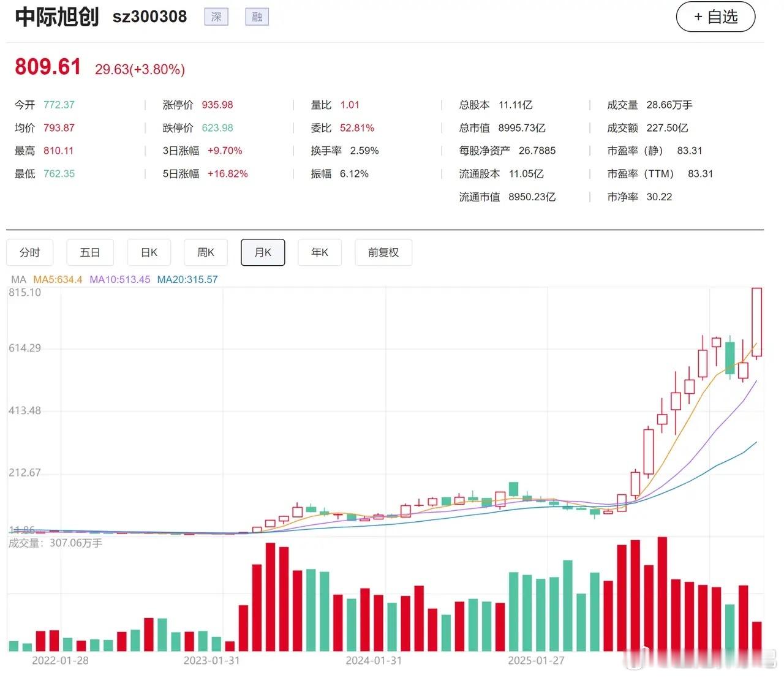Click MA10:513.45 indicator label
Viewport: 784px width, 678px height.
click(120, 279)
